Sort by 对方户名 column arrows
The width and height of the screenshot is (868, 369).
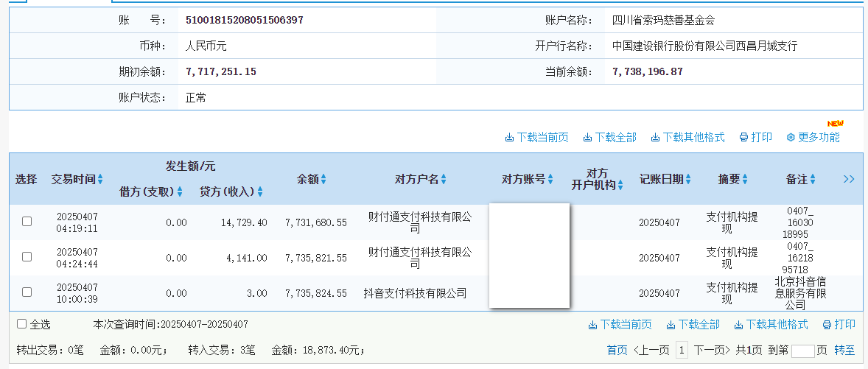444,179
